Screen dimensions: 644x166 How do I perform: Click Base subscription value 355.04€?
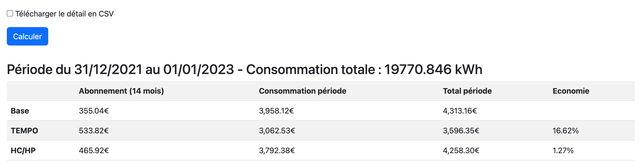pos(94,111)
